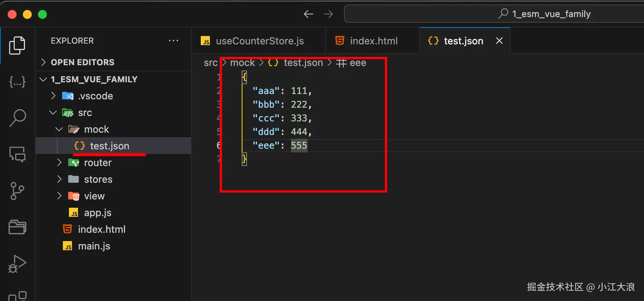
Task: Open the folders project manager icon
Action: [17, 227]
